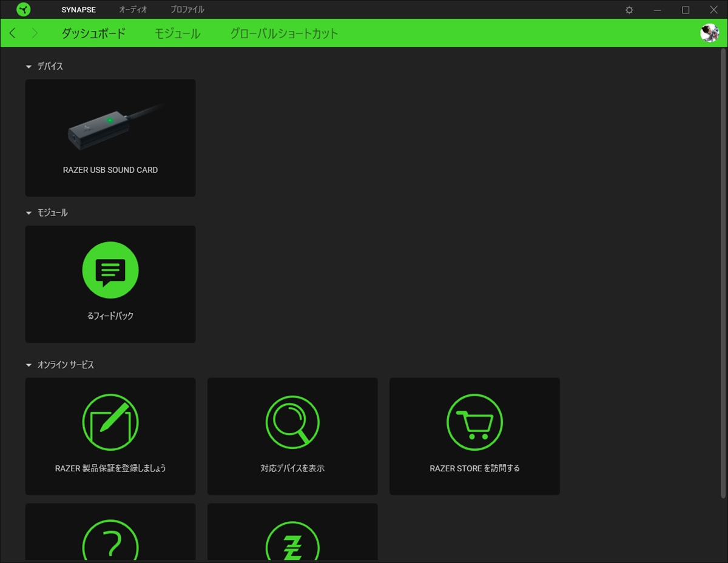The image size is (728, 563).
Task: Click the るフィードバック label
Action: click(110, 316)
